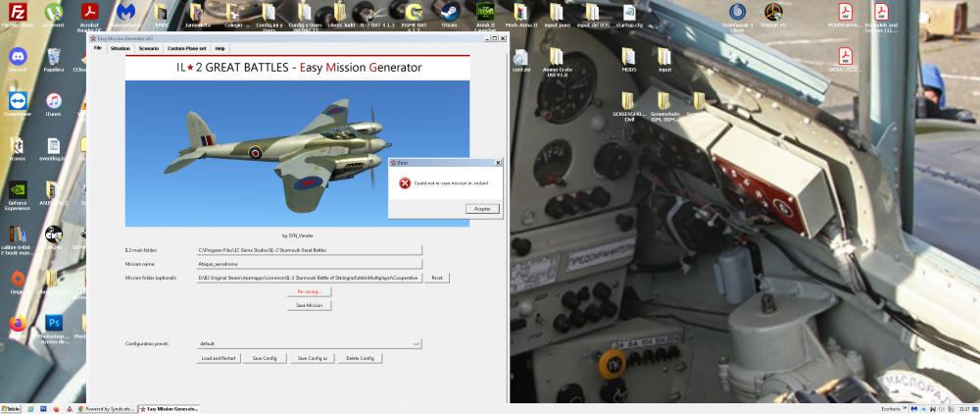Open the Situation tab

tap(121, 47)
